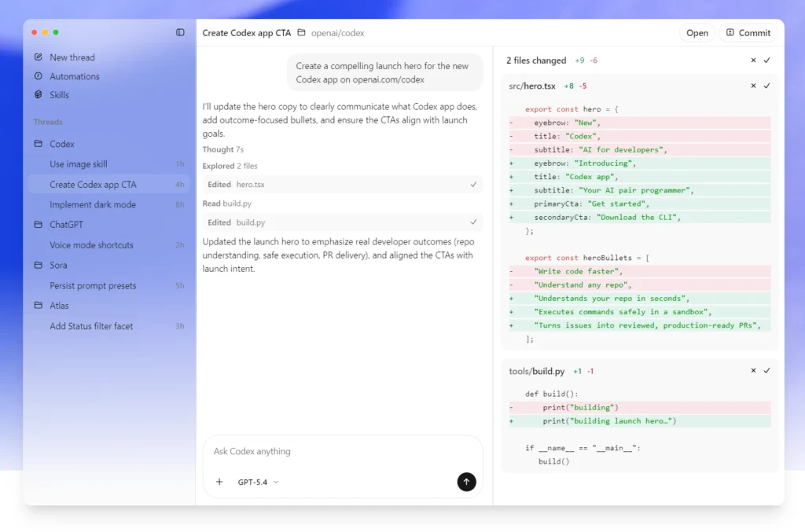Open Add Status filter facet thread
The height and width of the screenshot is (532, 805).
[x=108, y=326]
